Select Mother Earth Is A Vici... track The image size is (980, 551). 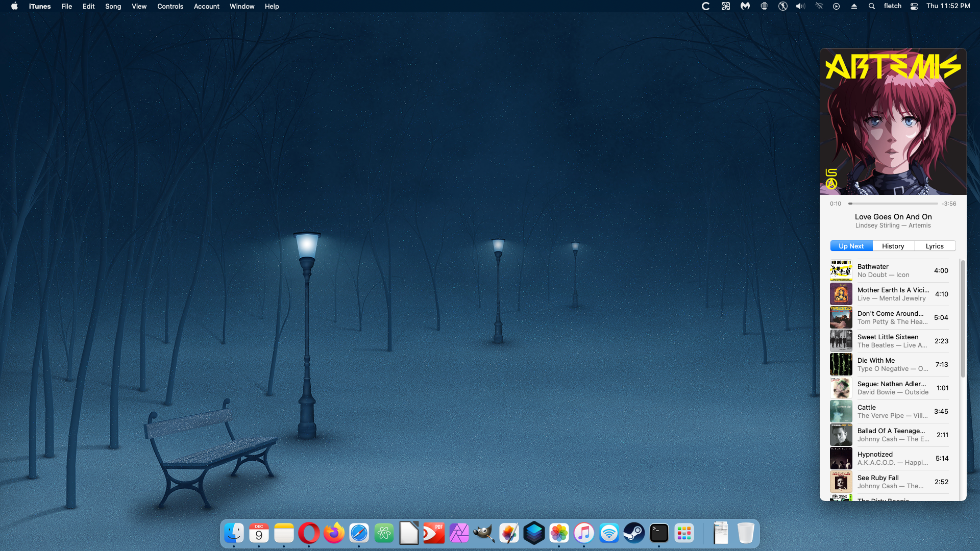tap(889, 294)
